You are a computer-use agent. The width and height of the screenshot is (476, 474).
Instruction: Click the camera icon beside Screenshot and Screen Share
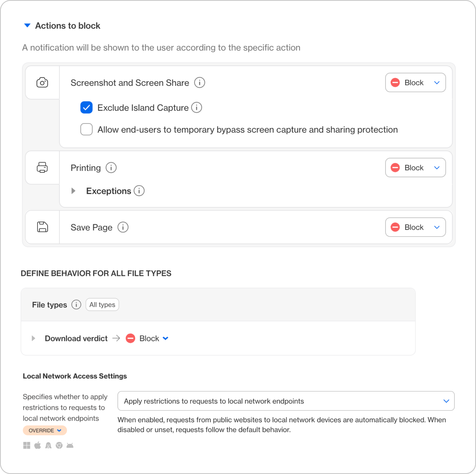click(42, 82)
